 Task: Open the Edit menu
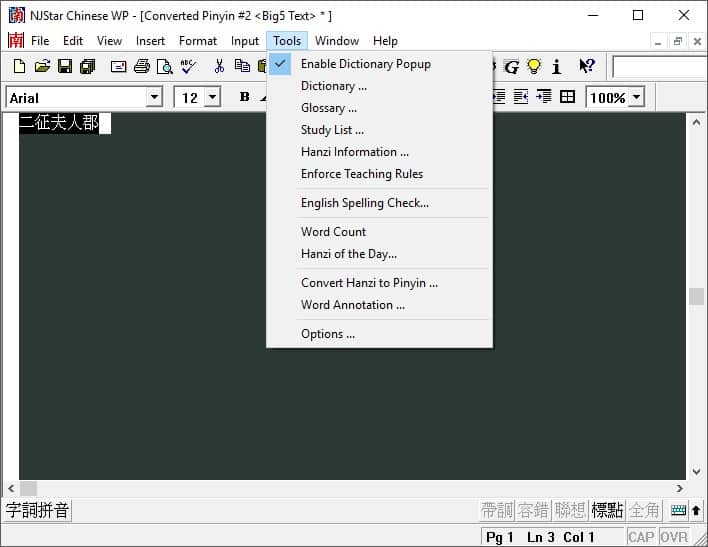tap(73, 41)
